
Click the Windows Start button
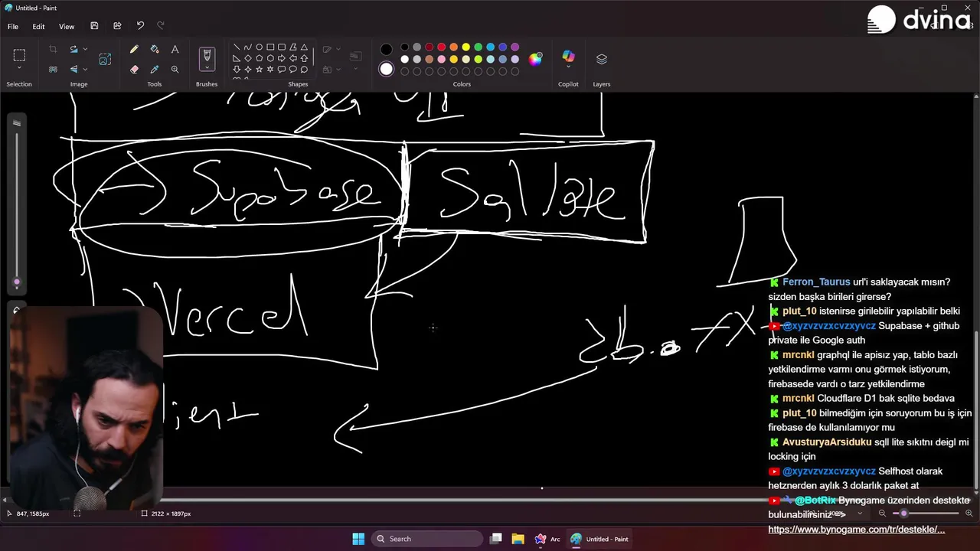(358, 539)
